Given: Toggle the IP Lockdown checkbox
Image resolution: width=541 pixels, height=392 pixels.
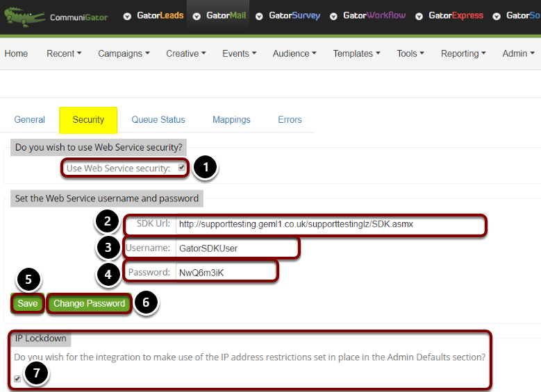Looking at the screenshot, I should pos(17,379).
